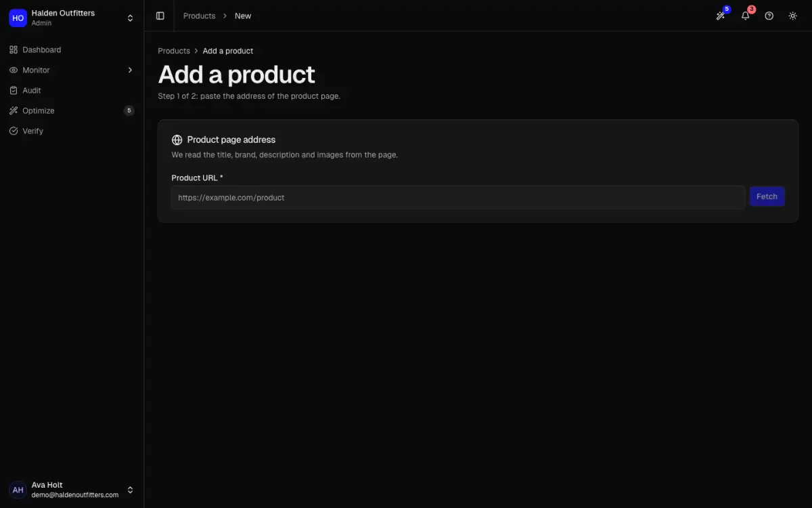The height and width of the screenshot is (508, 812).
Task: Click the Monitor eye icon
Action: click(14, 70)
